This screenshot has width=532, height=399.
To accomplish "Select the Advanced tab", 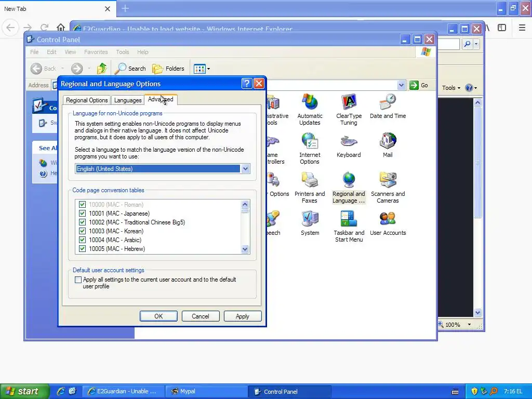I will coord(161,99).
